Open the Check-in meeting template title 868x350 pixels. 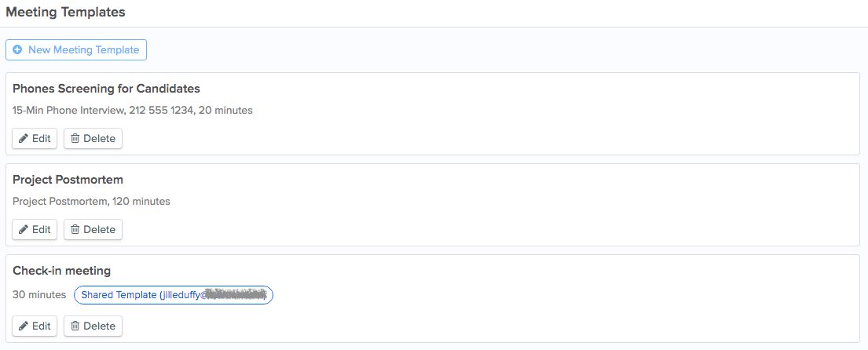pyautogui.click(x=61, y=271)
